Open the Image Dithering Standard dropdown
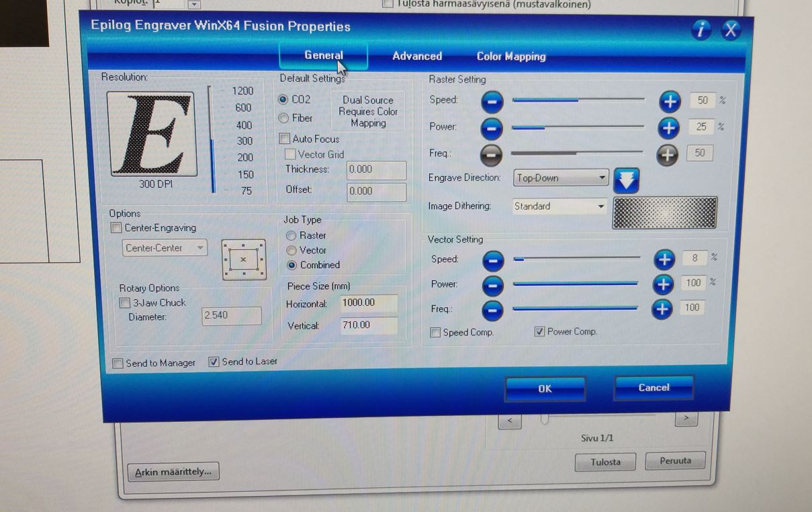 click(x=559, y=206)
